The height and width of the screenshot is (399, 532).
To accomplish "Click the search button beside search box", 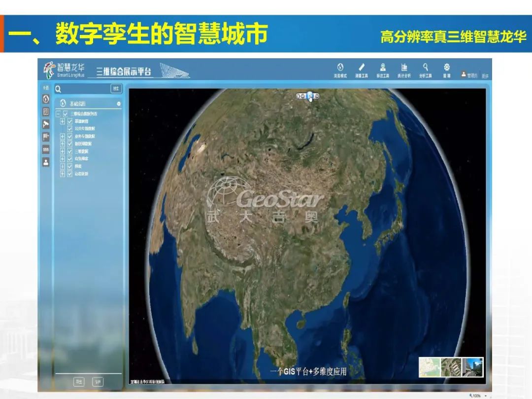I will point(117,88).
